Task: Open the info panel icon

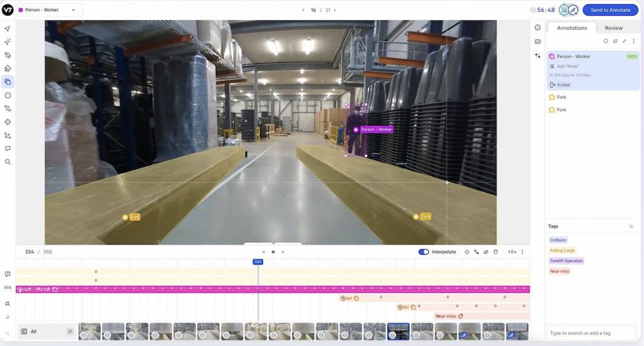Action: pos(538,28)
